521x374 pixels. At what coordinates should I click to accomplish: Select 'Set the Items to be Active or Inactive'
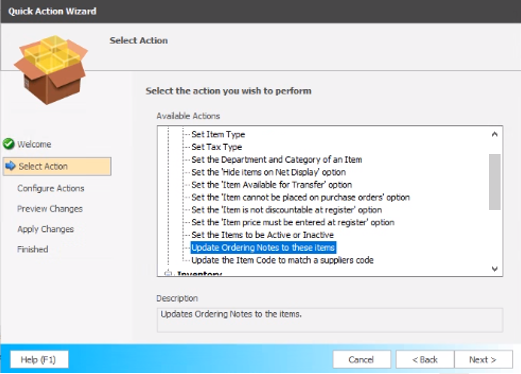point(262,235)
